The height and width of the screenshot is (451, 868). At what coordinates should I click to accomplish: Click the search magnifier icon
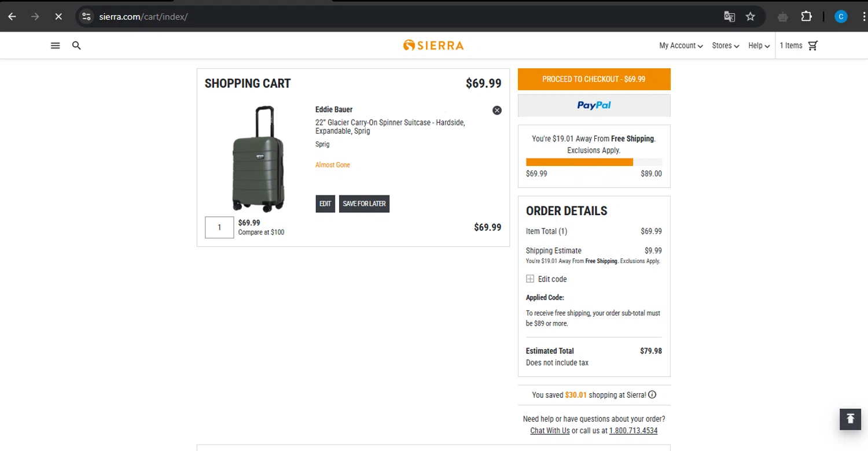(x=76, y=46)
